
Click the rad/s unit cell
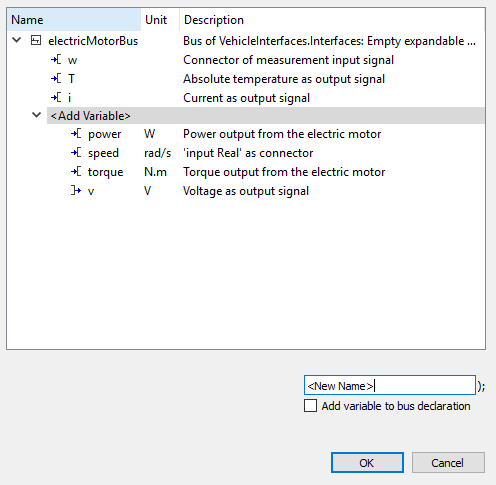tap(157, 153)
